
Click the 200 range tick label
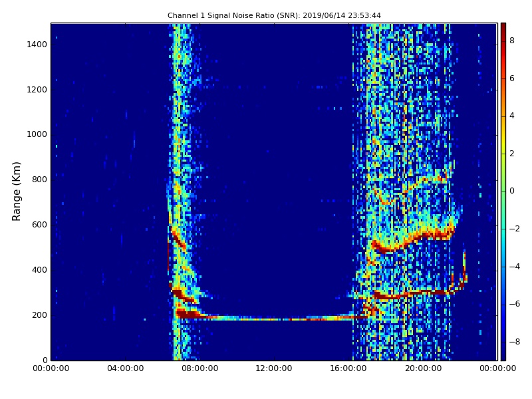39,315
